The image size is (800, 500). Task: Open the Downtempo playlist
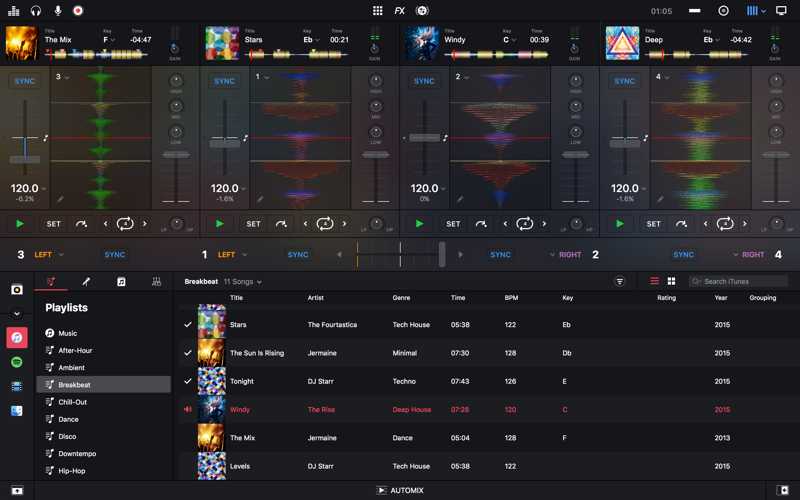point(104,454)
